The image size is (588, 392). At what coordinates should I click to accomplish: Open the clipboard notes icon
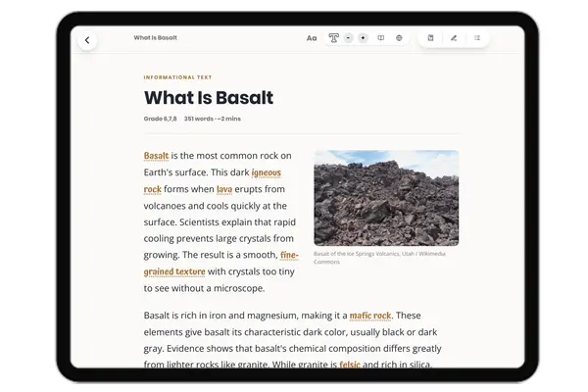point(430,38)
